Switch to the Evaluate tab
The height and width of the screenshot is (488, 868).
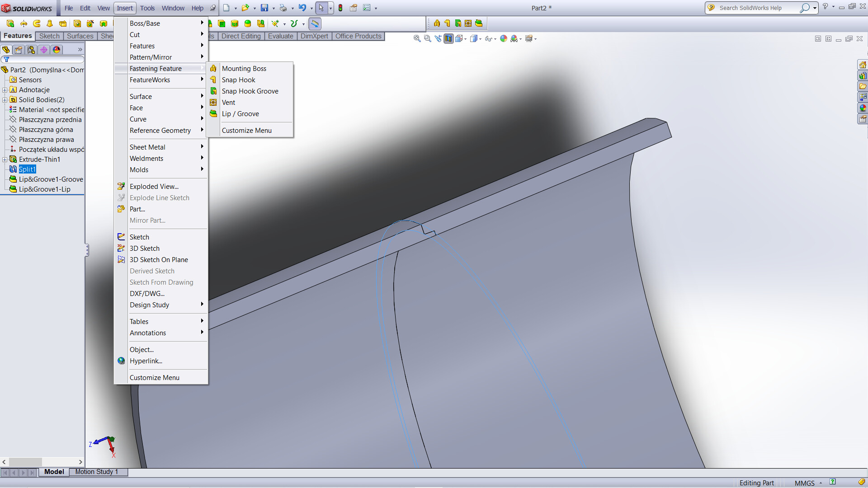coord(280,36)
